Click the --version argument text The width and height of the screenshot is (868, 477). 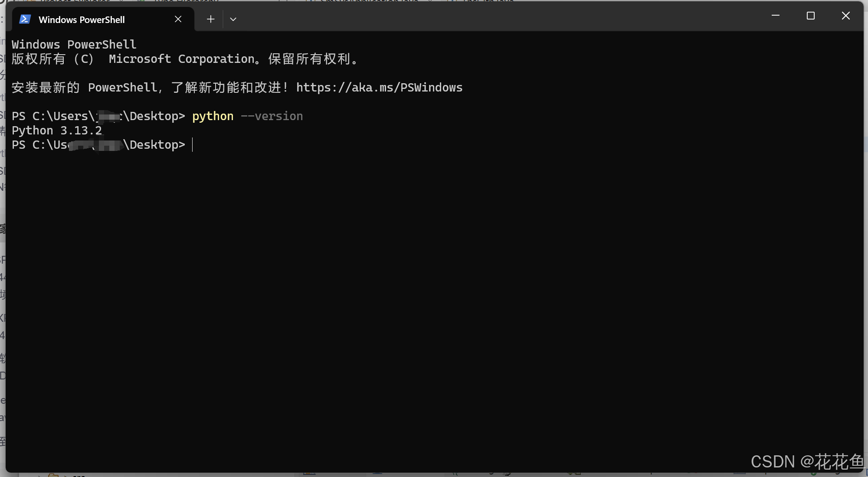[272, 116]
